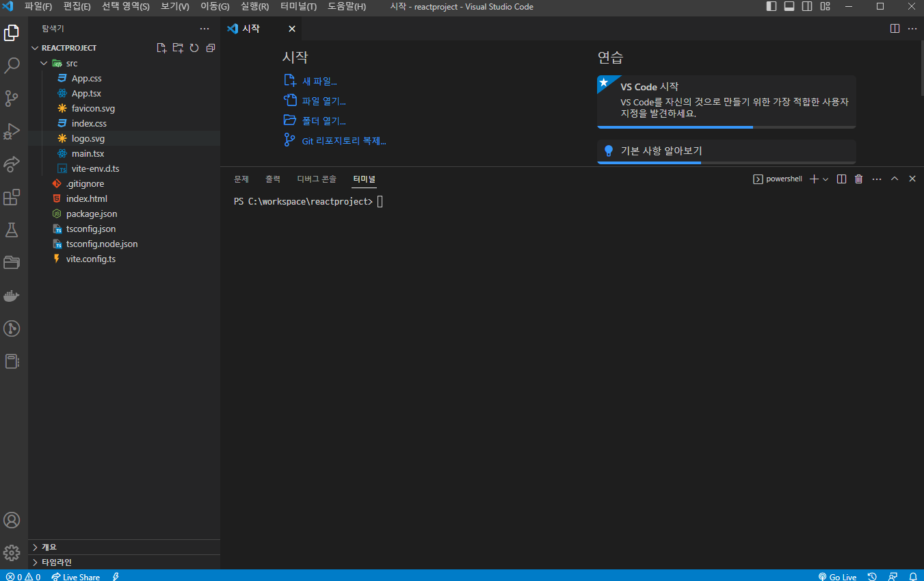Open notifications bell in status bar
924x581 pixels.
click(913, 577)
